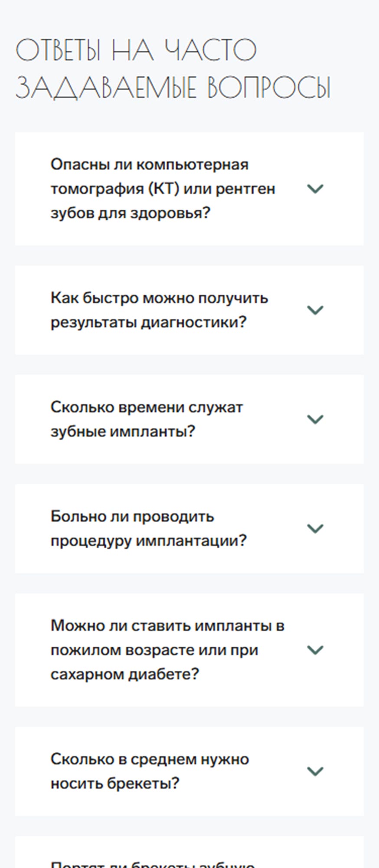Click chevron next to implant lifespan question
This screenshot has width=379, height=868.
(x=315, y=419)
